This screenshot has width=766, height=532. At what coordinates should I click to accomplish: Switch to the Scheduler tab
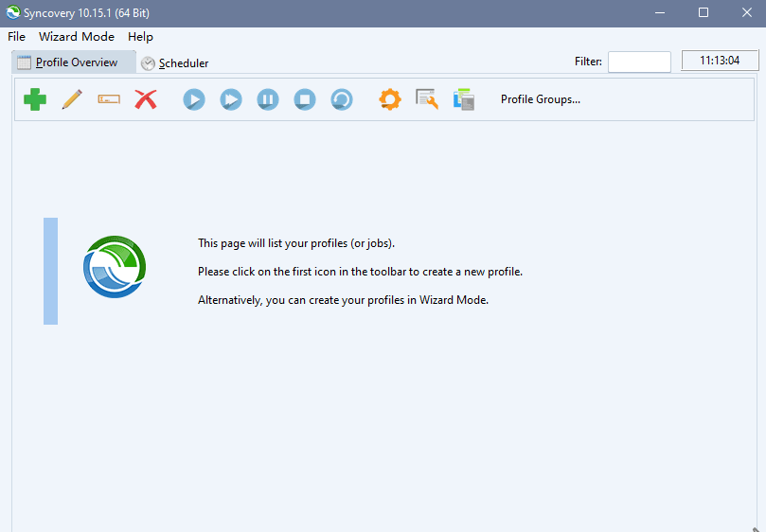pyautogui.click(x=175, y=63)
